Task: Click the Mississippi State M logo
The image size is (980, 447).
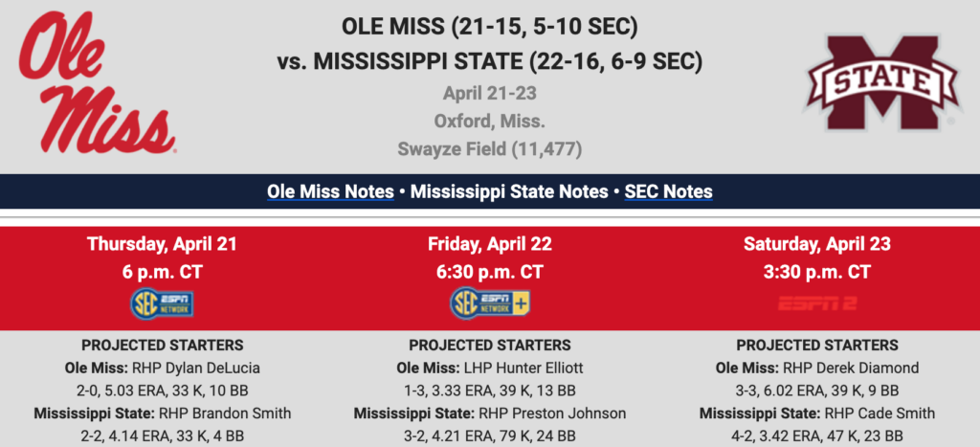Action: coord(881,82)
